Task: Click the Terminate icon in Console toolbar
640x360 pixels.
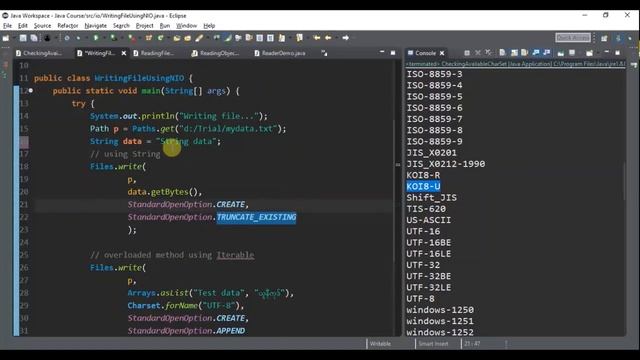Action: 467,53
